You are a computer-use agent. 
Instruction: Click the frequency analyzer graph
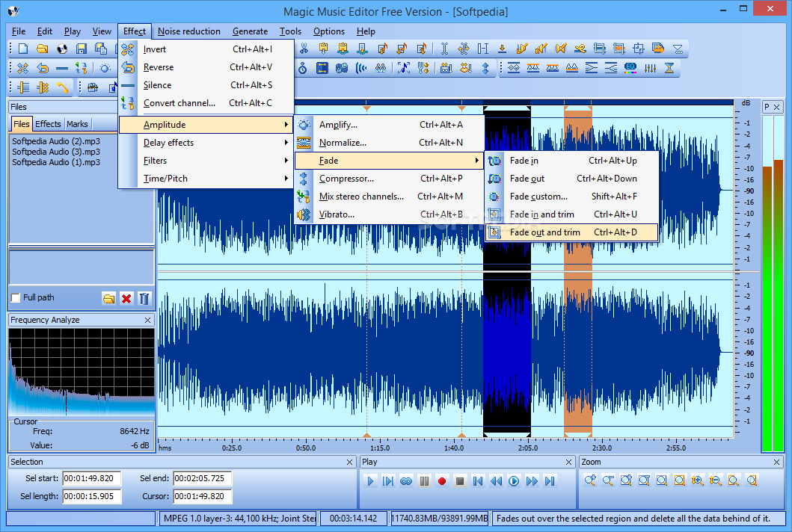82,372
